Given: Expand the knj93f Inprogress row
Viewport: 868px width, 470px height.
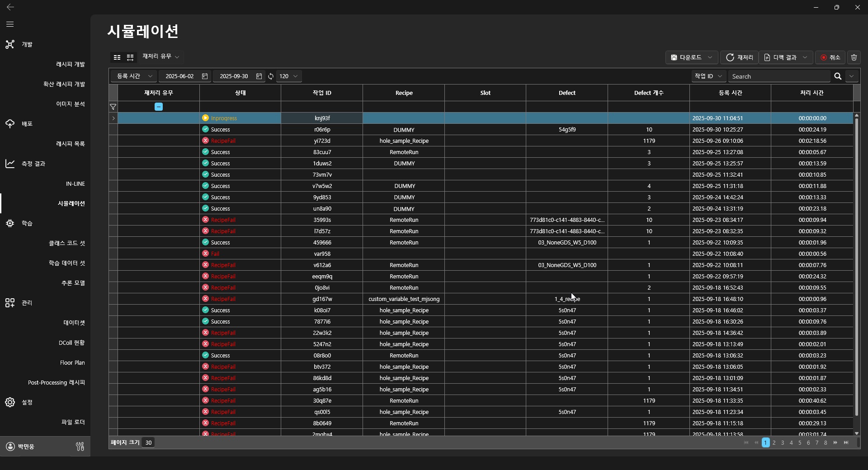Looking at the screenshot, I should click(x=113, y=118).
